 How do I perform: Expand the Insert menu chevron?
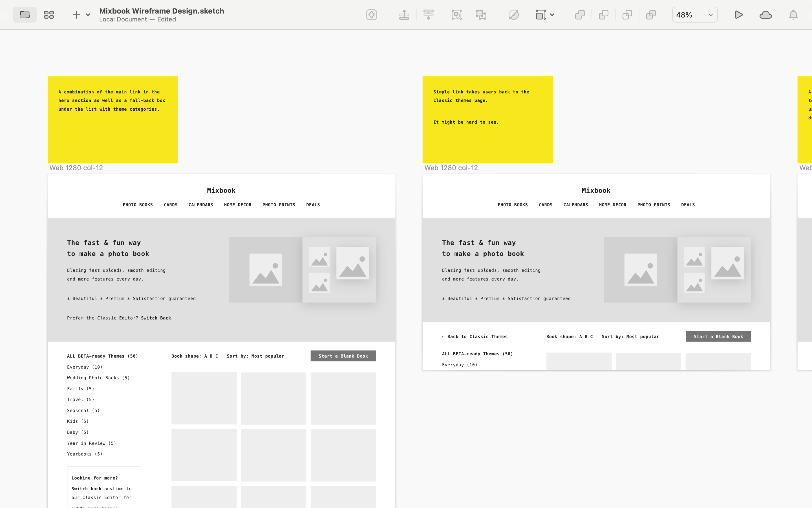pos(88,15)
